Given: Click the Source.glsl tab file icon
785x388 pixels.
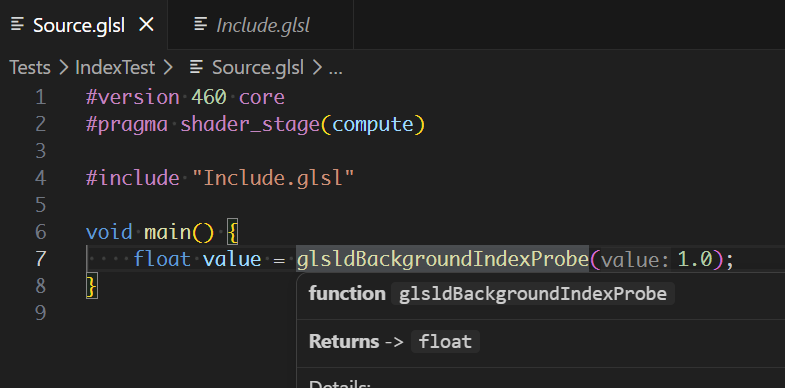Looking at the screenshot, I should pyautogui.click(x=18, y=24).
